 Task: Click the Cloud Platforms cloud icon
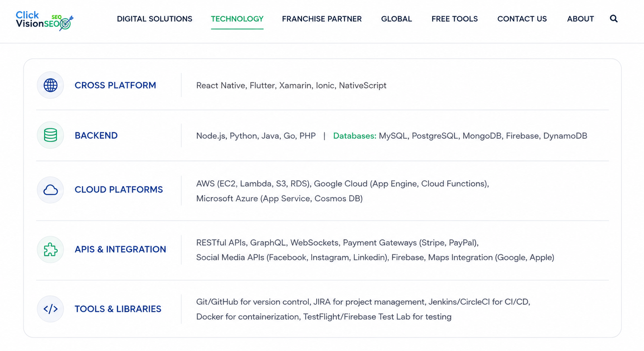tap(50, 190)
